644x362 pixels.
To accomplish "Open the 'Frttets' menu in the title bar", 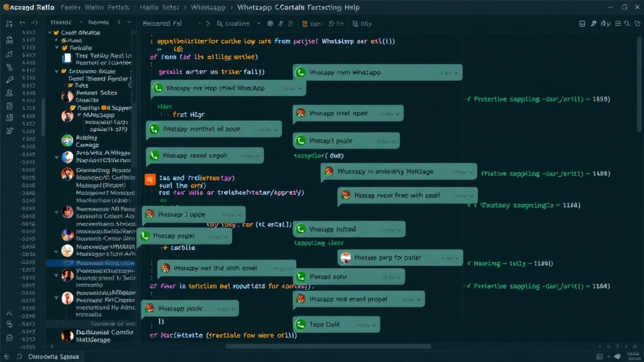I will pos(118,8).
